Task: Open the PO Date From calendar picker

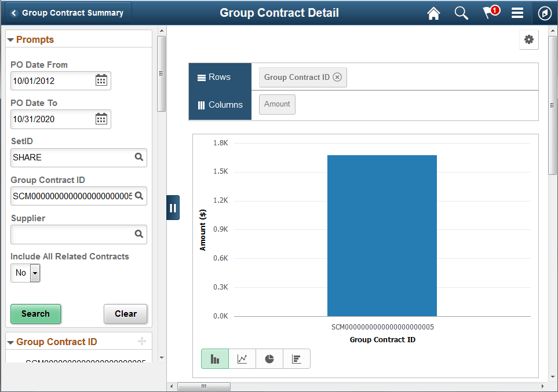Action: tap(101, 80)
